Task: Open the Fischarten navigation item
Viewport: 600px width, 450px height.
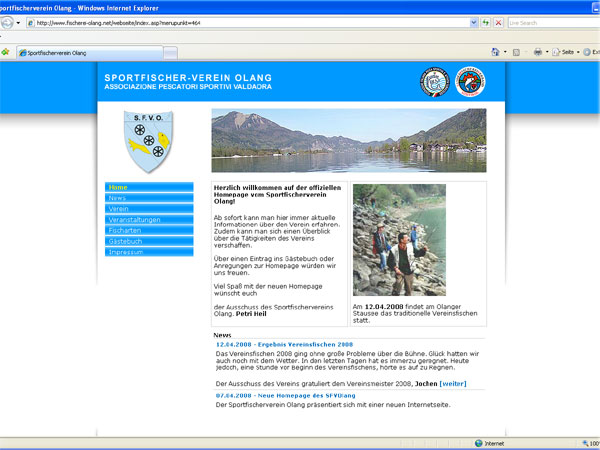Action: (149, 230)
